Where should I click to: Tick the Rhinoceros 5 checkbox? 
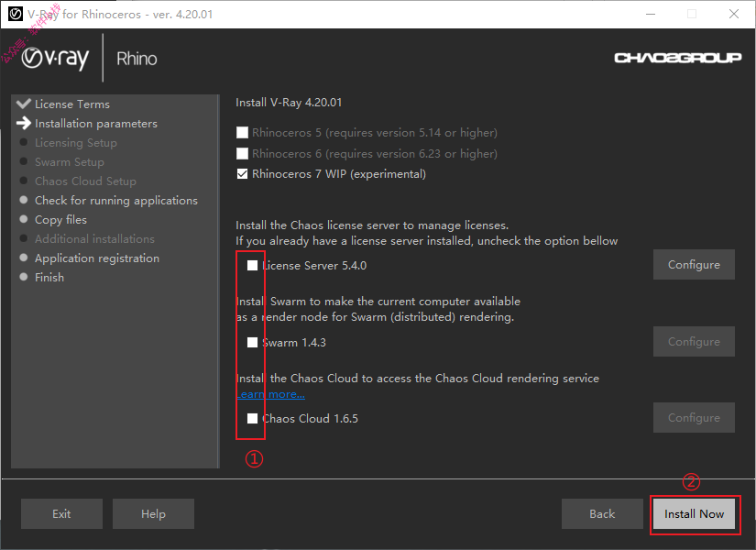[243, 132]
